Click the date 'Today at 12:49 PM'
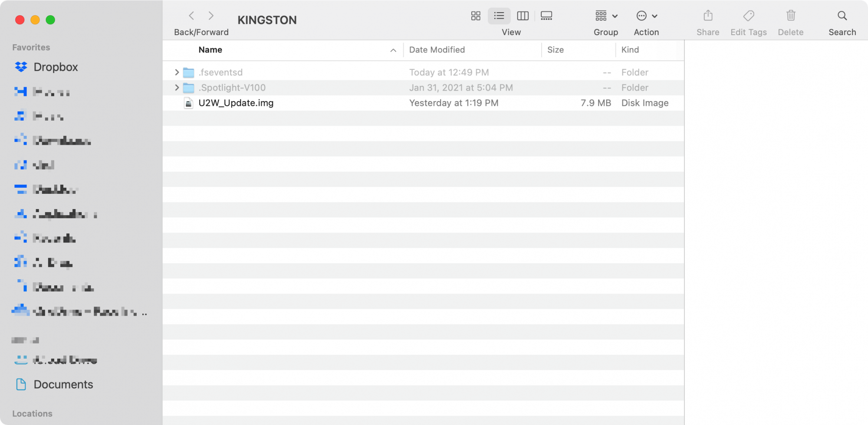This screenshot has width=868, height=425. click(449, 72)
